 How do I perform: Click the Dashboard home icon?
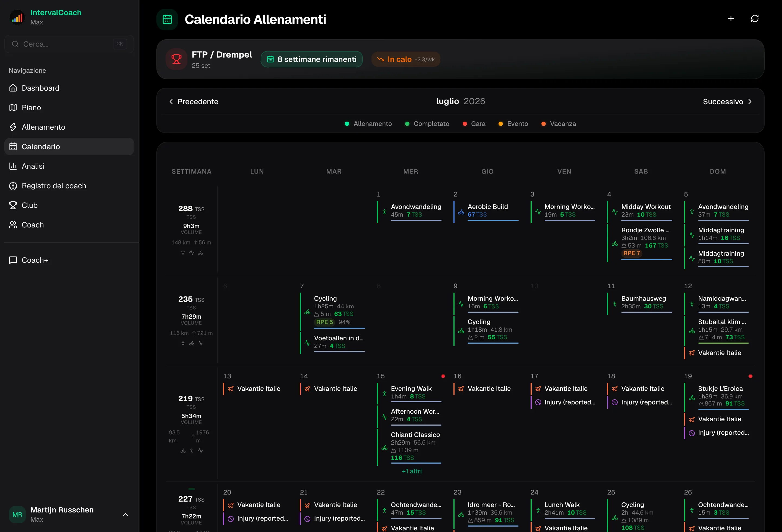click(13, 88)
